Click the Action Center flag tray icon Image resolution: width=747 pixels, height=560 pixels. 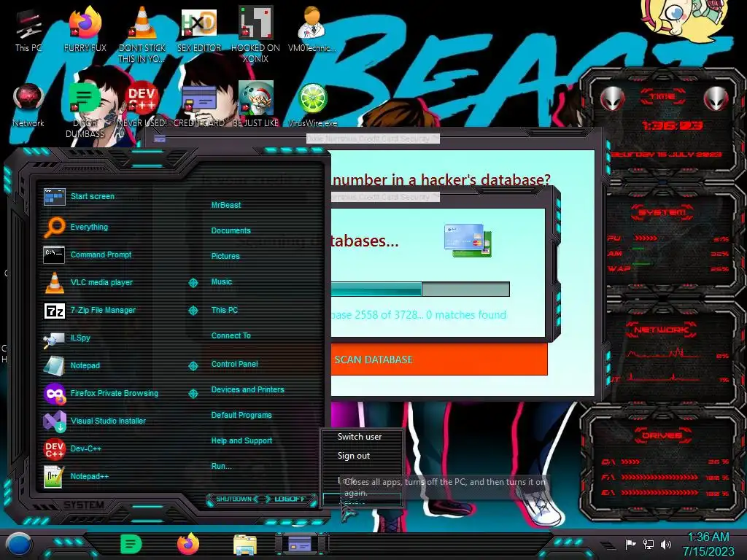(631, 544)
